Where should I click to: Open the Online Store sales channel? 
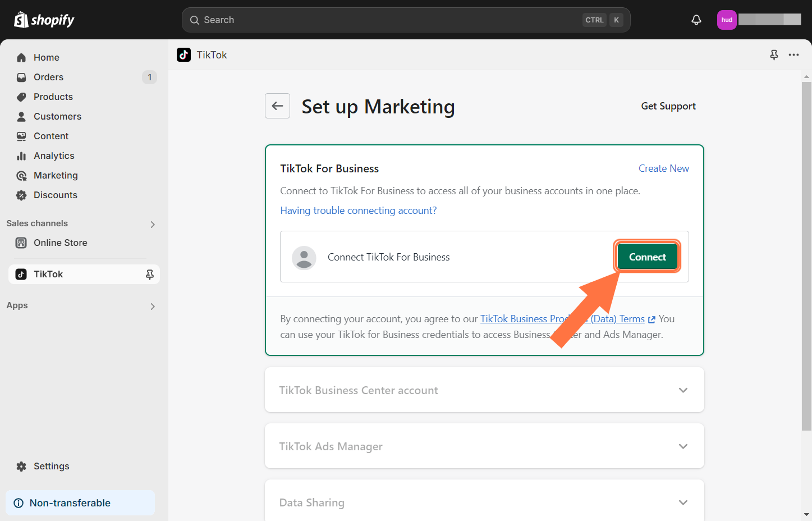[60, 243]
